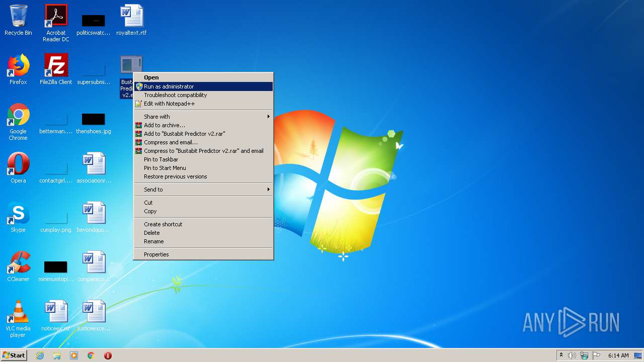
Task: Choose Add to "Bustabit Predictor v2.rar"
Action: 203,134
